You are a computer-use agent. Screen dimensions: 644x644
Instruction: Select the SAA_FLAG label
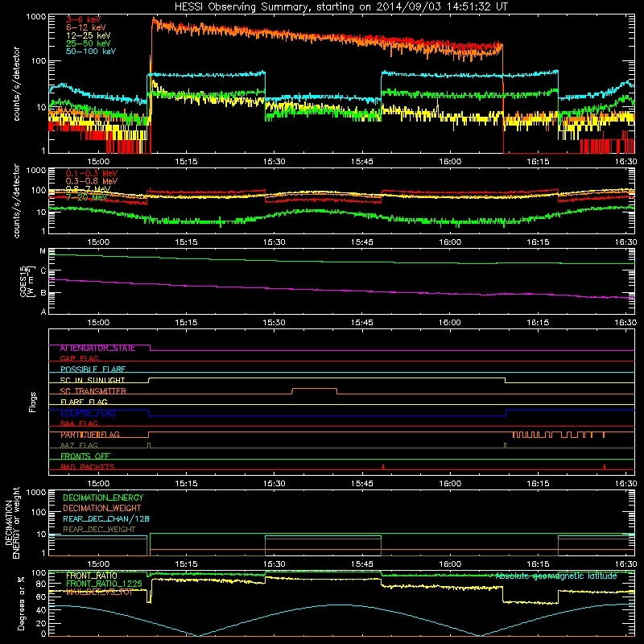(x=79, y=423)
